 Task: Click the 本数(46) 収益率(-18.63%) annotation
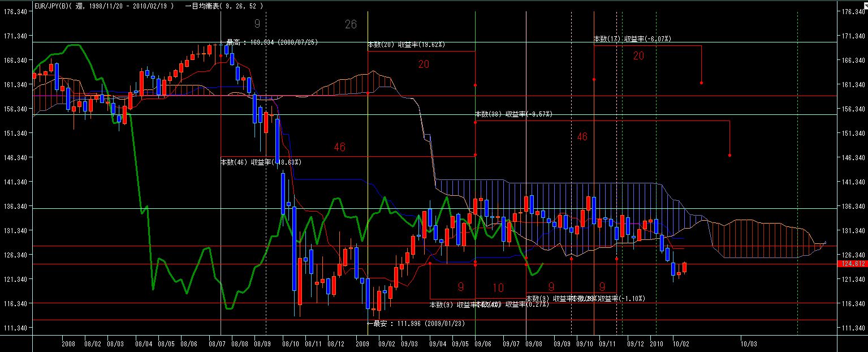pyautogui.click(x=260, y=162)
